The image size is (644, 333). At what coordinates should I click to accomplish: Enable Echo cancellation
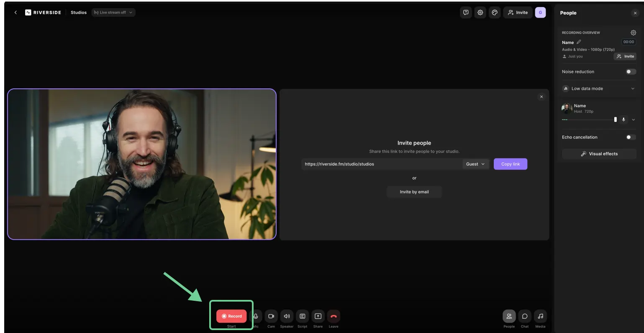point(630,137)
